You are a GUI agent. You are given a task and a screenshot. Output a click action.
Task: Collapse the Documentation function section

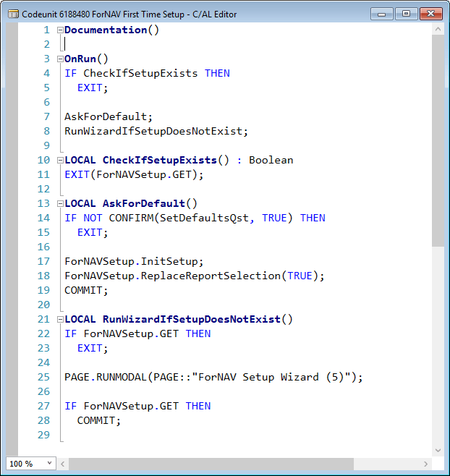[x=60, y=30]
